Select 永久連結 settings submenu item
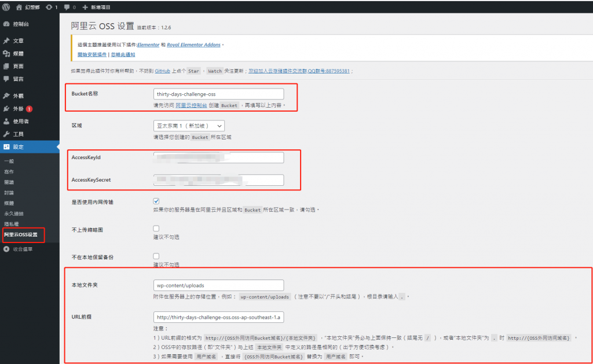The width and height of the screenshot is (593, 364). (14, 214)
